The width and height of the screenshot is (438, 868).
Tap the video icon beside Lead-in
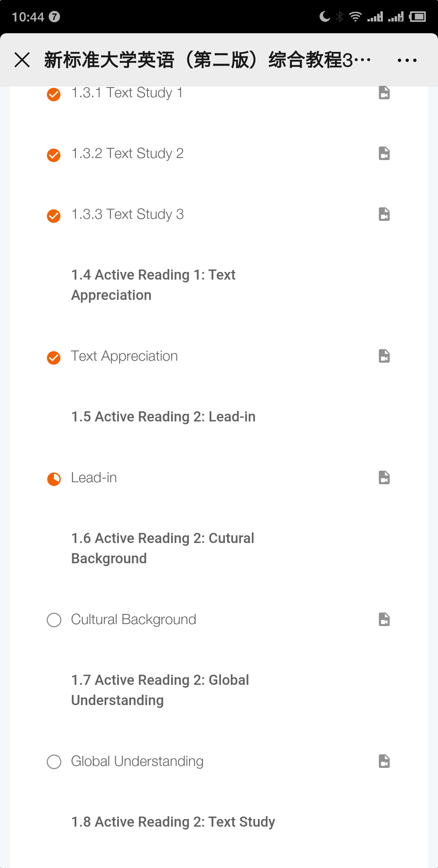pos(384,478)
